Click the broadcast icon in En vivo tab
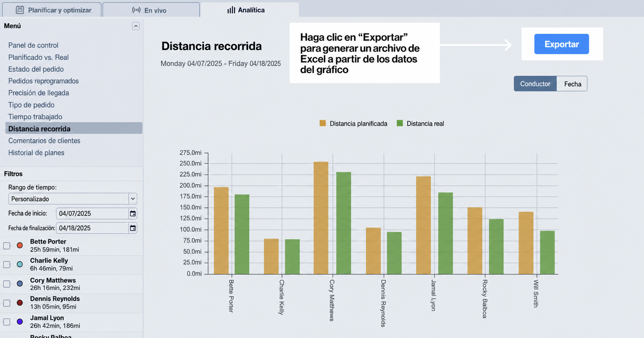Image resolution: width=644 pixels, height=338 pixels. [136, 10]
